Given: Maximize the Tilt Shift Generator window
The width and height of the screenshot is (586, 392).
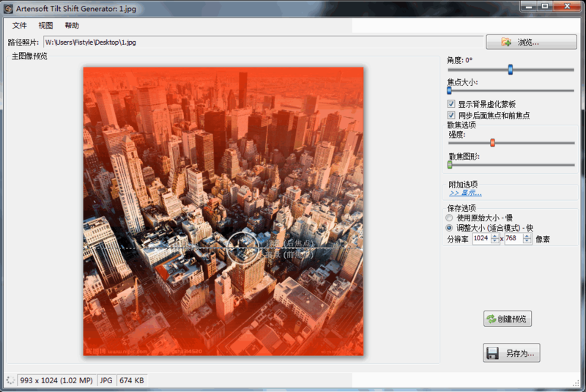Looking at the screenshot, I should [x=545, y=7].
